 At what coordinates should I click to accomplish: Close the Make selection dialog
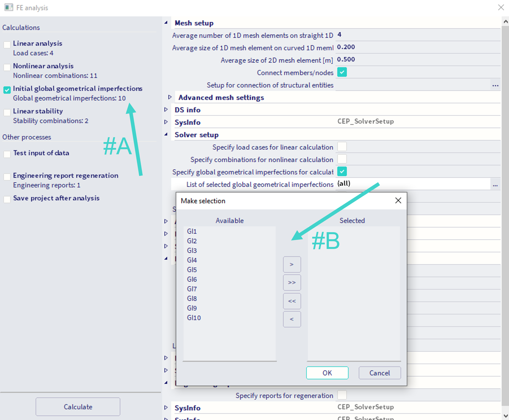click(x=398, y=200)
